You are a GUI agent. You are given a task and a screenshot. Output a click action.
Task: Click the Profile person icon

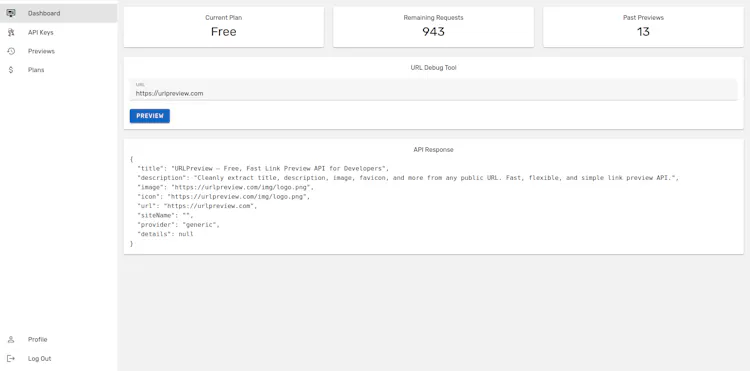(11, 339)
